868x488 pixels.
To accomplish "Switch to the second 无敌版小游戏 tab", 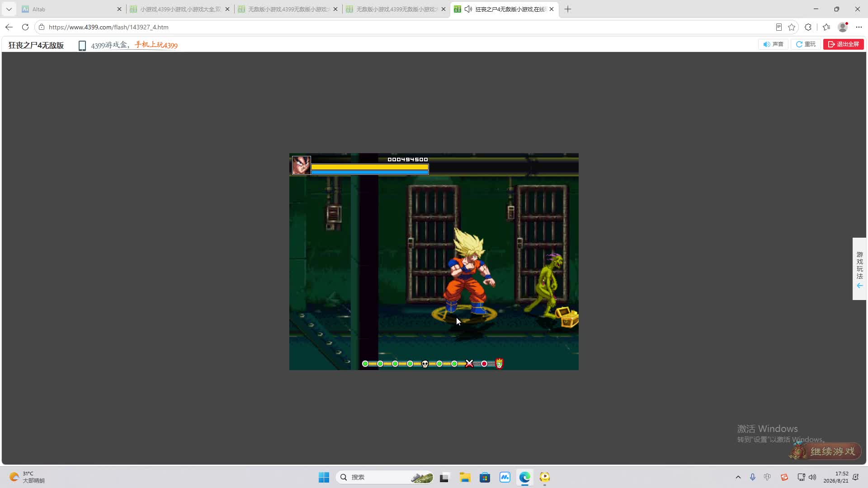I will (x=396, y=9).
